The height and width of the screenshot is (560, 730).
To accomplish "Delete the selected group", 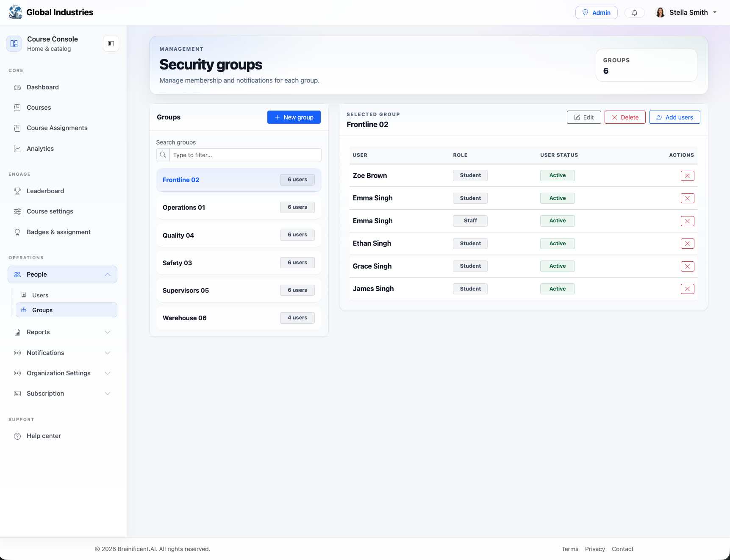I will (625, 117).
